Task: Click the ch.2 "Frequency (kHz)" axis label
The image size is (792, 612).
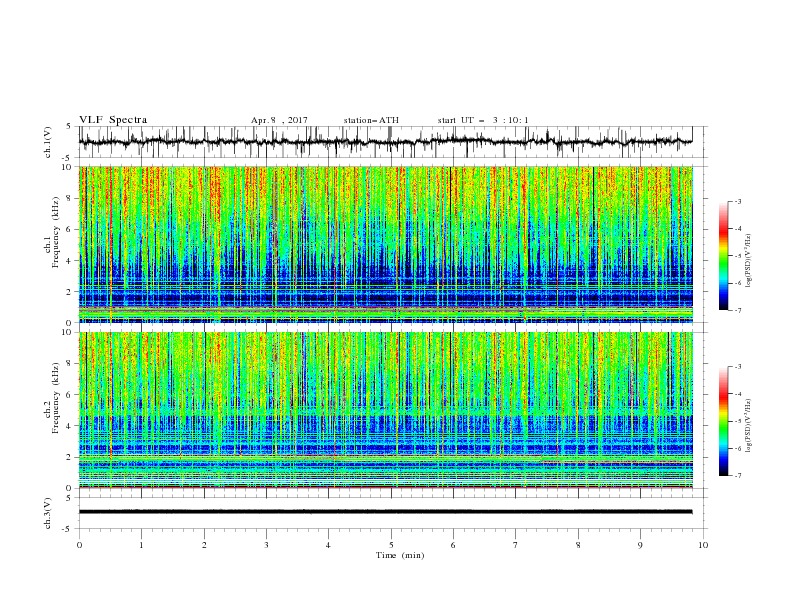Action: [x=56, y=398]
